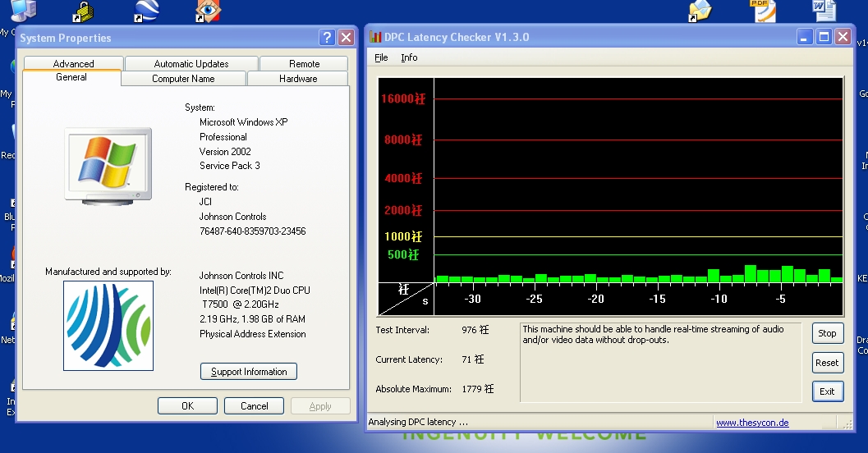868x453 pixels.
Task: Click the real-time streaming assessment message box
Action: pos(661,362)
